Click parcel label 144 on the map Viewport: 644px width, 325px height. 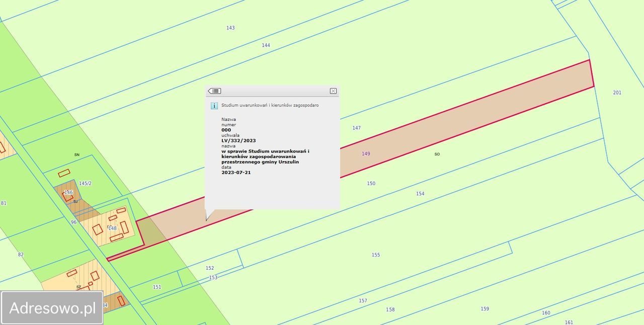[266, 45]
